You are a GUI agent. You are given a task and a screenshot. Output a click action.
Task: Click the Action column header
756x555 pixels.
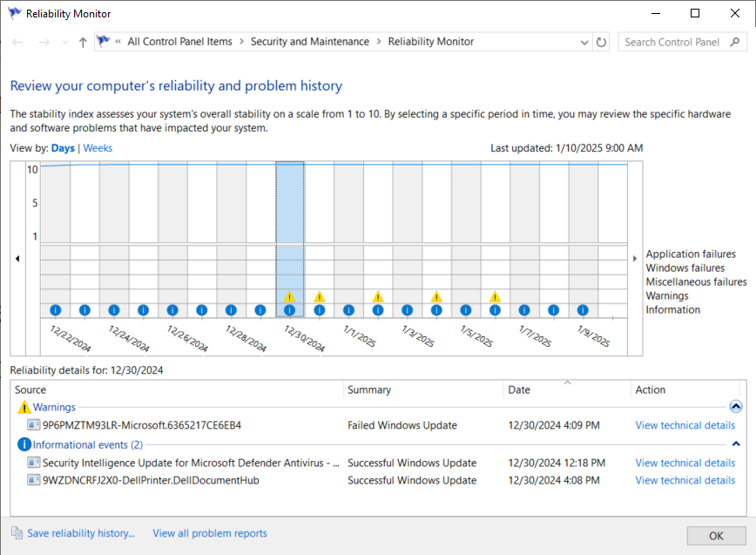click(685, 389)
